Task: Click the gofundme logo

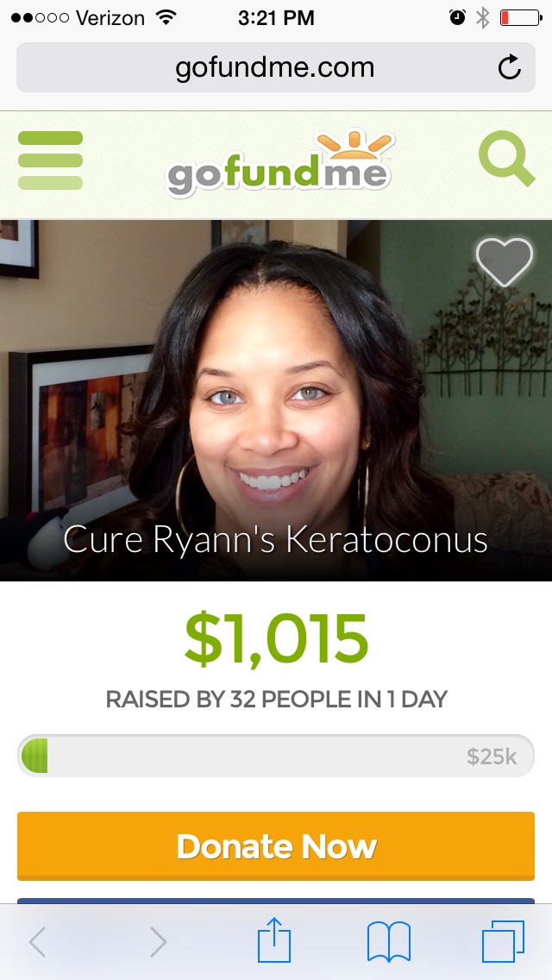Action: tap(279, 163)
